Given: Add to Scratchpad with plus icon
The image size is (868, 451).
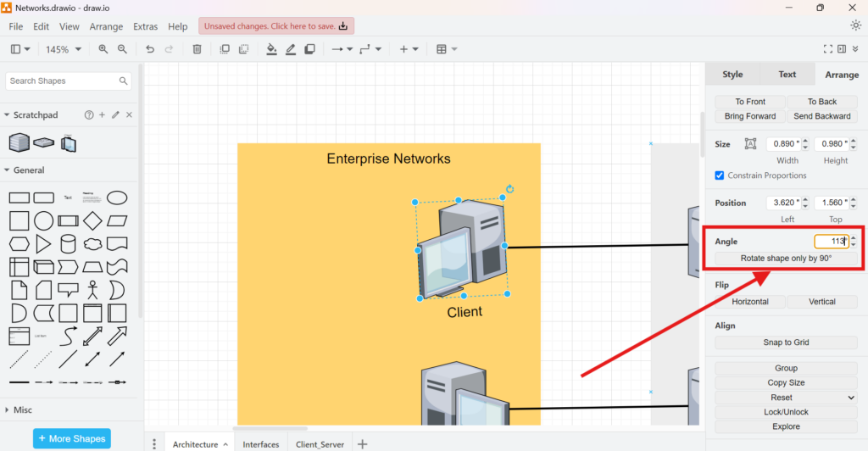Looking at the screenshot, I should 102,114.
